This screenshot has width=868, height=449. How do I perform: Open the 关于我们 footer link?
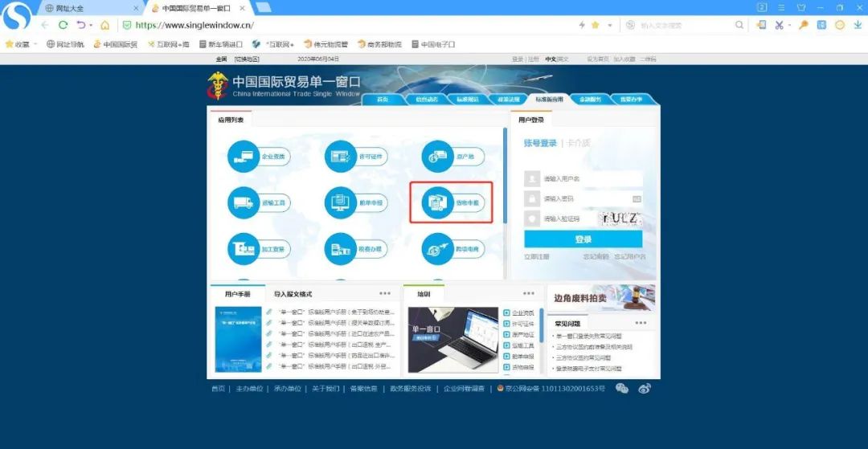[325, 389]
